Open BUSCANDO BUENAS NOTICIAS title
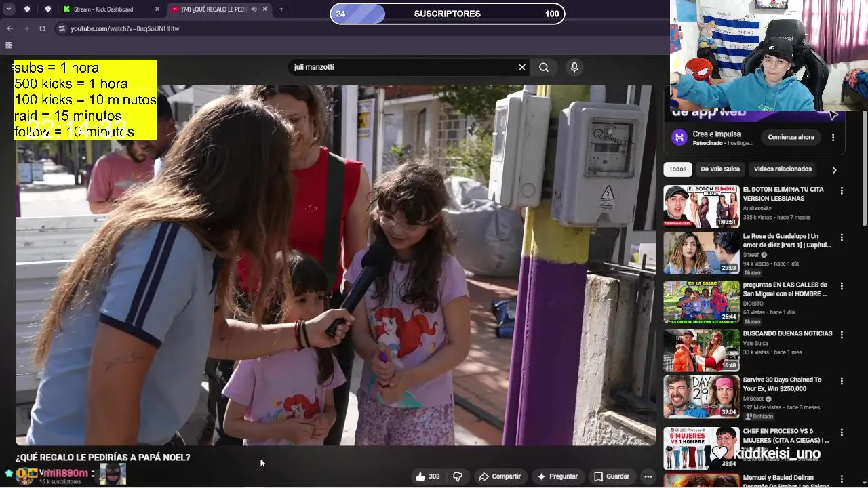The image size is (868, 488). coord(787,334)
